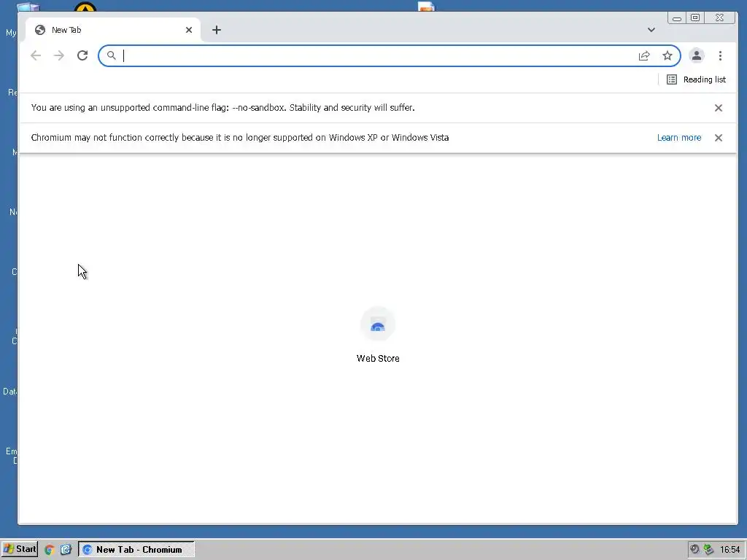Open the Web Store shortcut
Screen dimensions: 747x560
378,335
